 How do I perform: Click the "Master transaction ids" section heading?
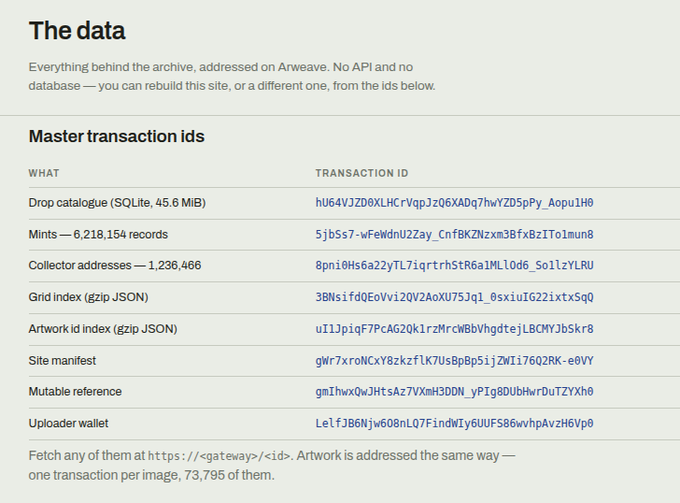pos(116,136)
